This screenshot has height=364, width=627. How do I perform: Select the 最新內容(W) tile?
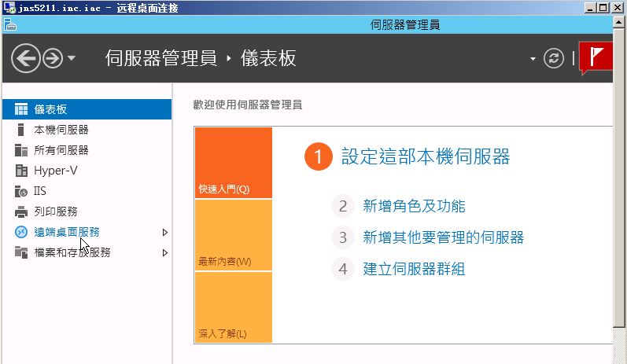pyautogui.click(x=234, y=235)
